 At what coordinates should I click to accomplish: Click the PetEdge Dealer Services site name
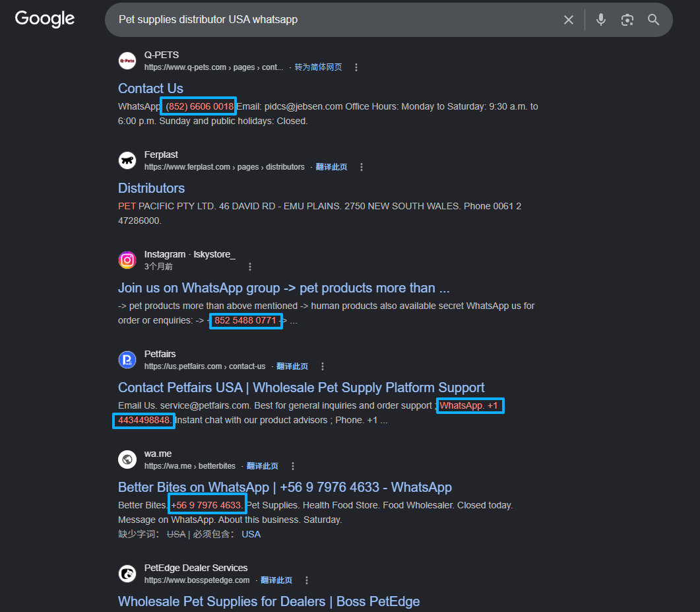pos(195,568)
